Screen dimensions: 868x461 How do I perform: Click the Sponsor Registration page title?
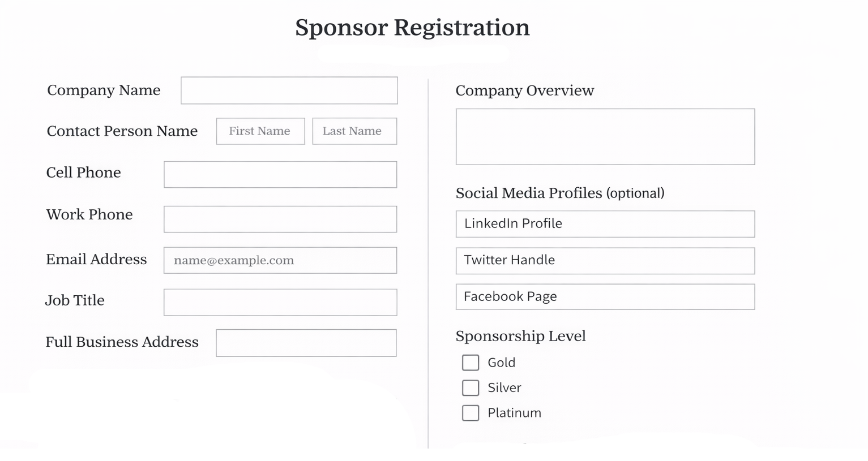coord(412,28)
